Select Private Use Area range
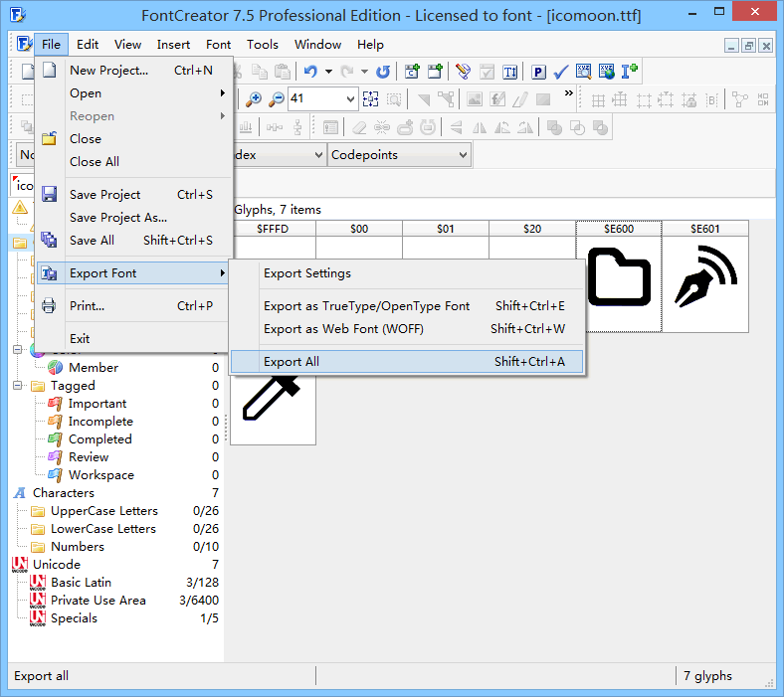 98,601
